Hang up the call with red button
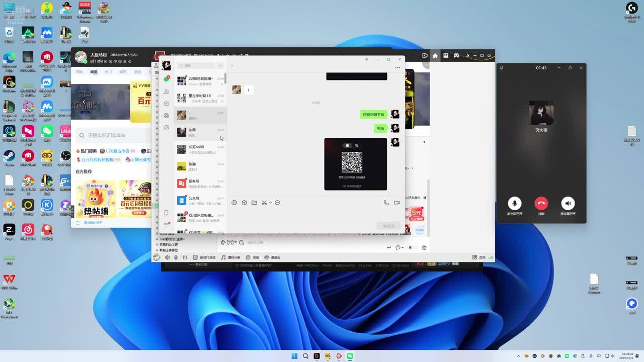Screen dimensions: 644x362 (541, 203)
